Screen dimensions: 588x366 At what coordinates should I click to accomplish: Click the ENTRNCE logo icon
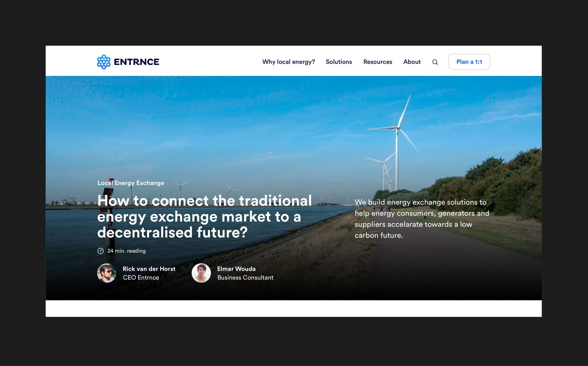[x=104, y=62]
